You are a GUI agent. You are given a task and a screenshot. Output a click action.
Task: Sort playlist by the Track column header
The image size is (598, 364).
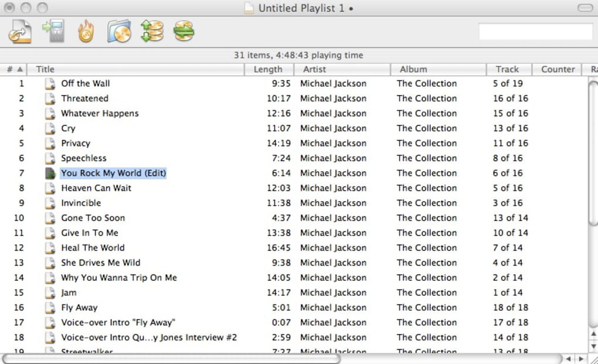coord(509,69)
